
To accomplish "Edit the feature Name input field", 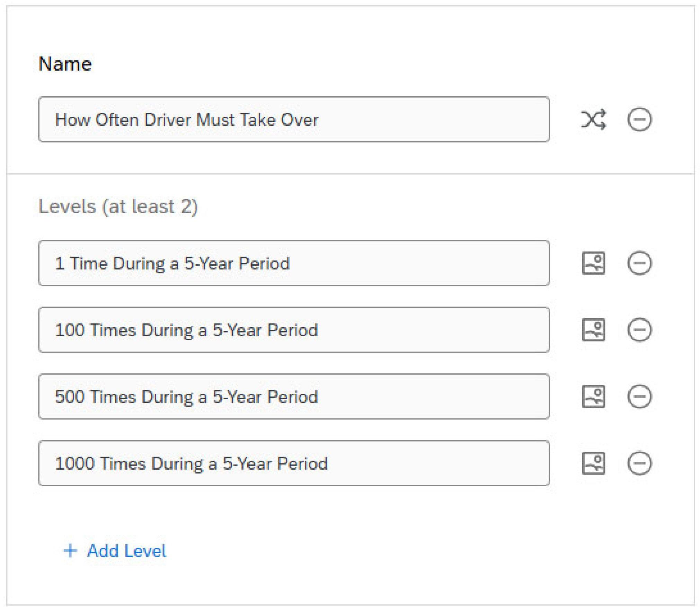I will coord(294,119).
